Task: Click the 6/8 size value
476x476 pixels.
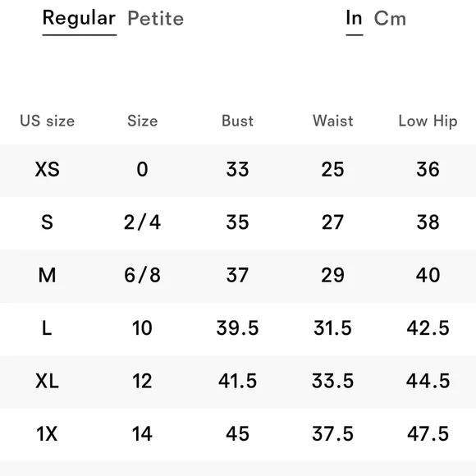Action: click(x=142, y=275)
